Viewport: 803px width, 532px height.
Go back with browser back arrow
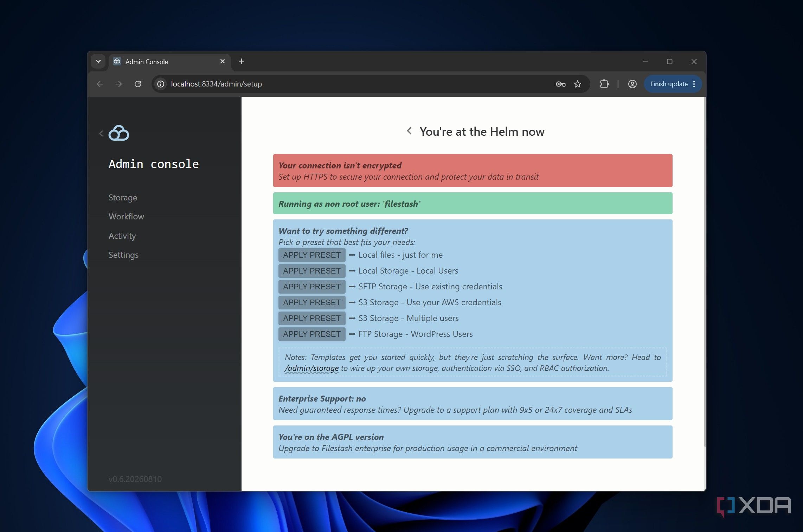click(100, 84)
